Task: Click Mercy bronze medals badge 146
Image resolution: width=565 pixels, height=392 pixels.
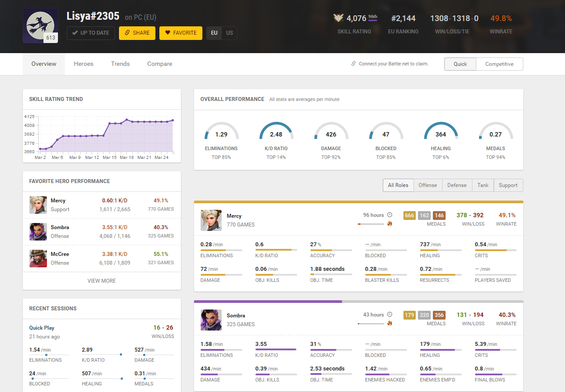Action: tap(439, 216)
